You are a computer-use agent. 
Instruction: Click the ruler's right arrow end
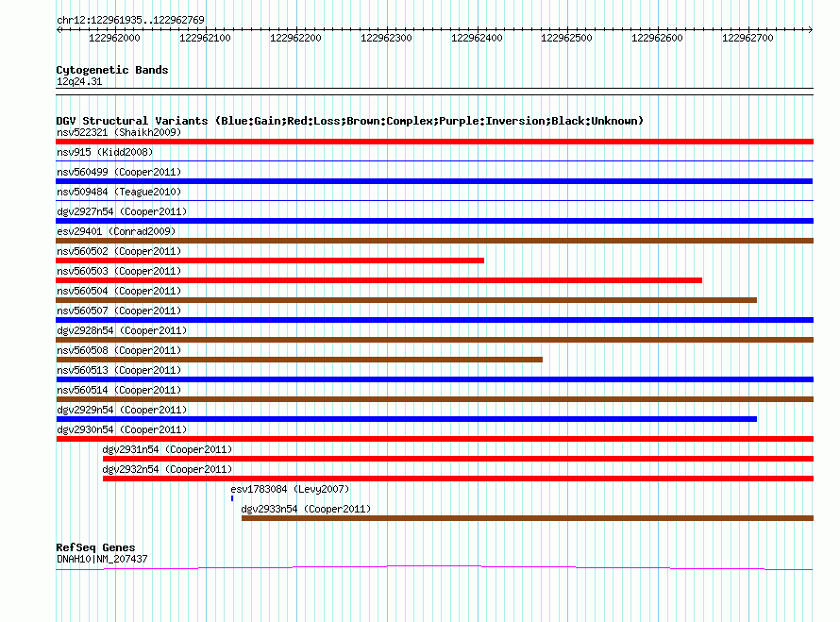tap(811, 30)
